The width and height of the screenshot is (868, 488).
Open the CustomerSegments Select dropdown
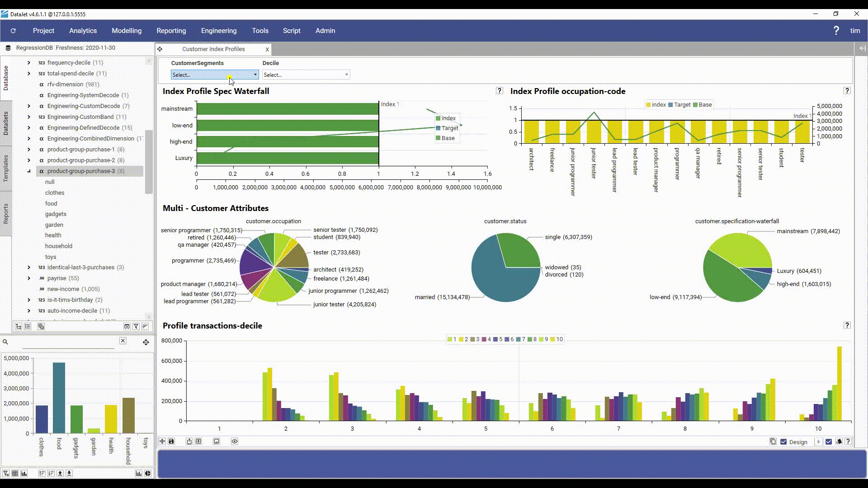(215, 75)
